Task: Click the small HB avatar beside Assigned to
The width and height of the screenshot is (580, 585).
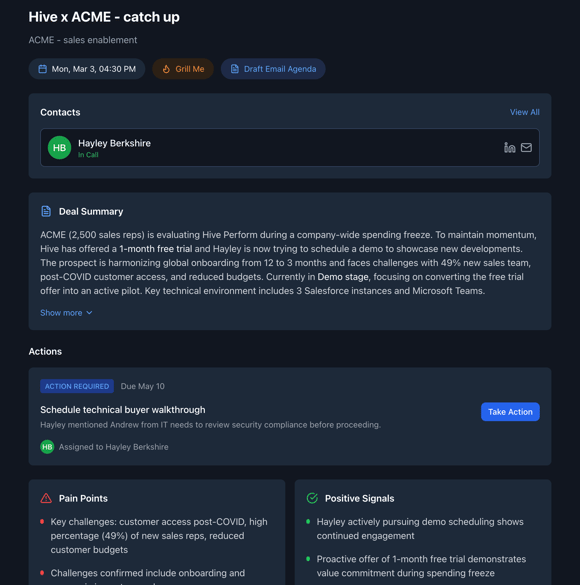Action: coord(47,447)
